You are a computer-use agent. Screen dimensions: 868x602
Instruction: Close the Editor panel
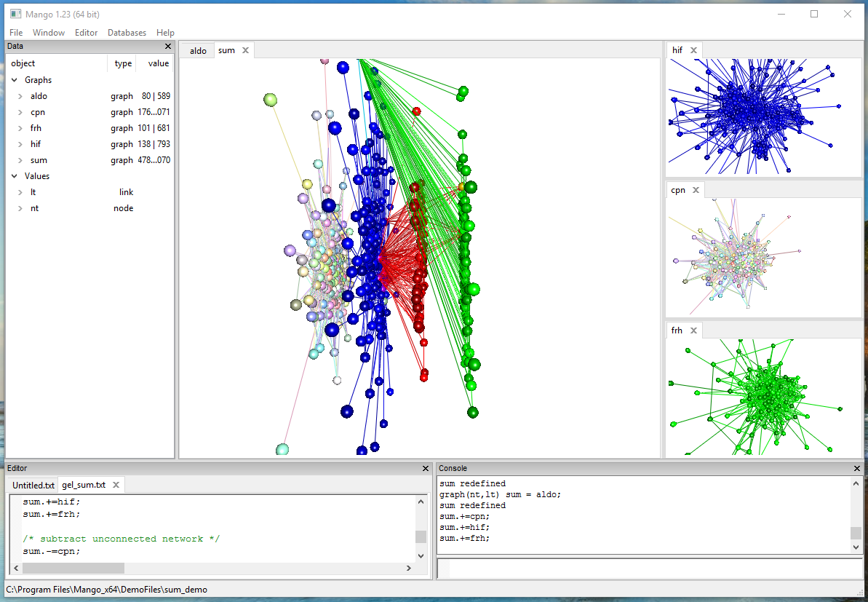coord(426,469)
